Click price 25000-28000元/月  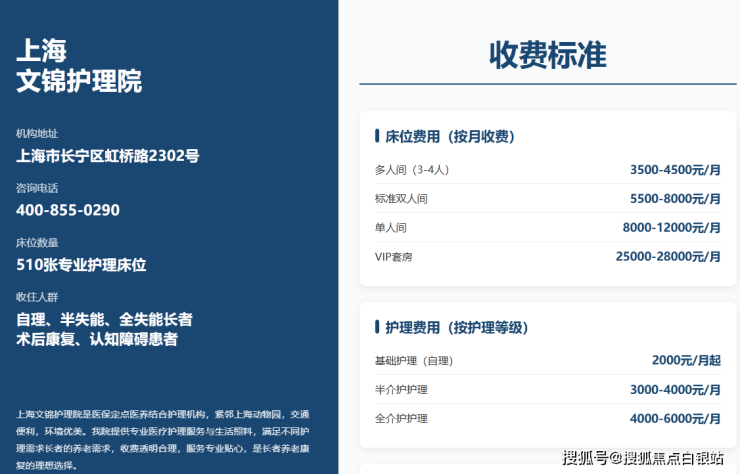pos(668,256)
